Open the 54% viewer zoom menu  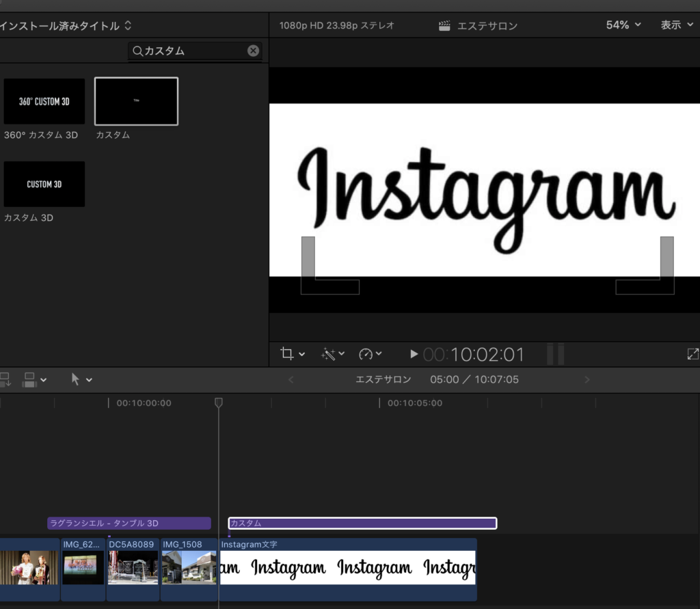[x=623, y=25]
